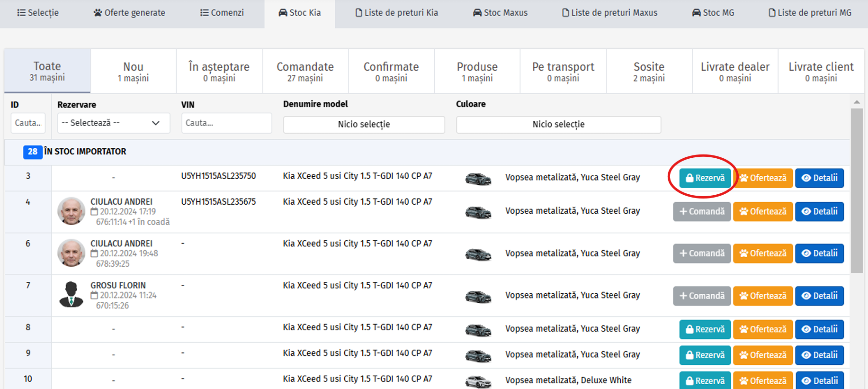View Detalii for car ID 9
Image resolution: width=868 pixels, height=389 pixels.
coord(820,355)
